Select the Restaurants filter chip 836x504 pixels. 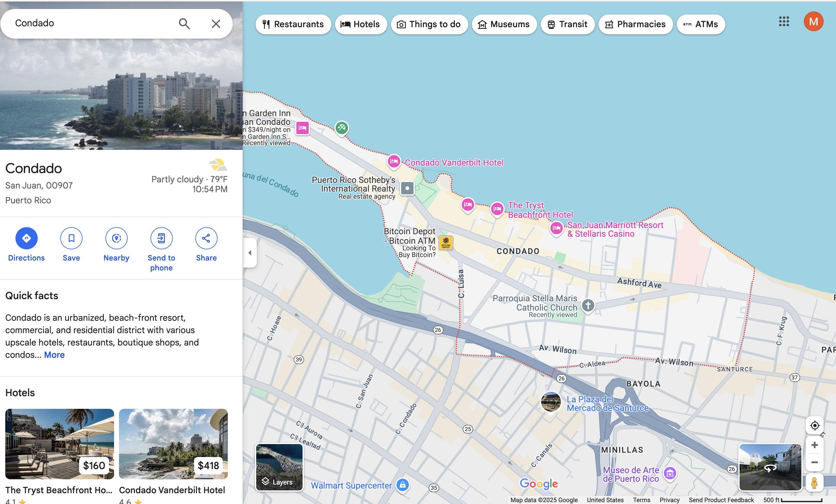click(293, 24)
